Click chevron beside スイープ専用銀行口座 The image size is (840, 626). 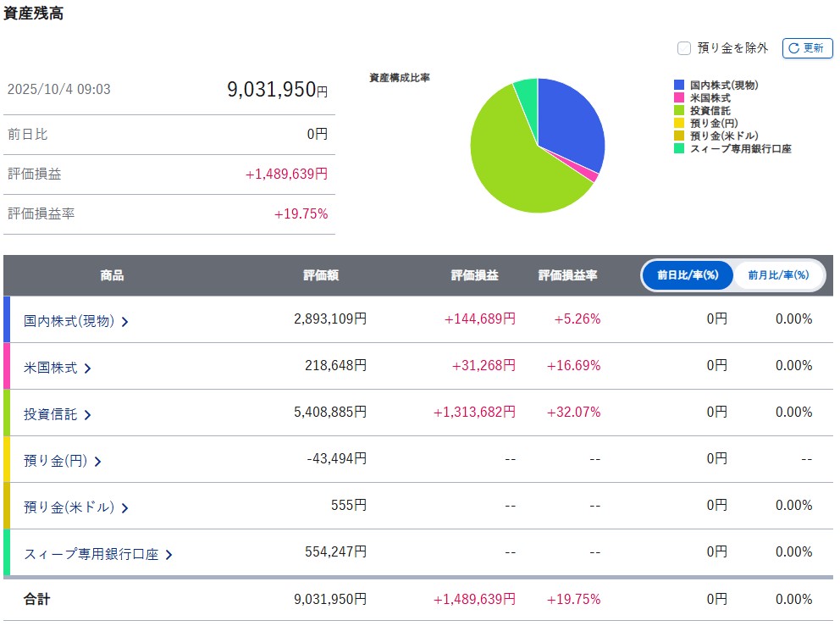click(169, 556)
